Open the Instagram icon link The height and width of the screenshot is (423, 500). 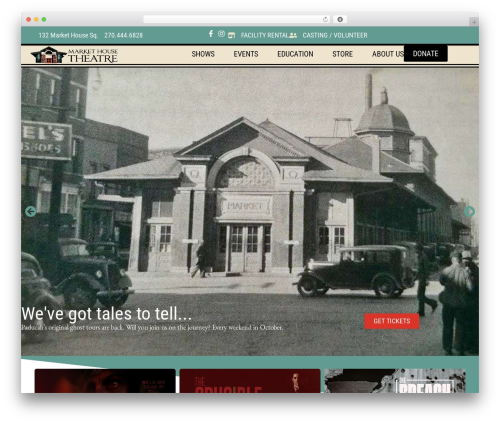(221, 34)
